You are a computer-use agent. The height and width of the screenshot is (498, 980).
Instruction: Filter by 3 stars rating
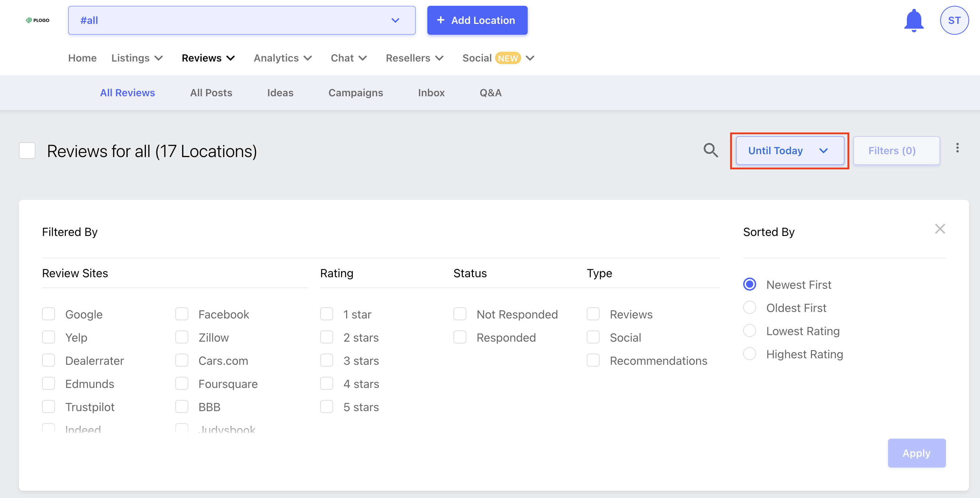[x=327, y=361]
